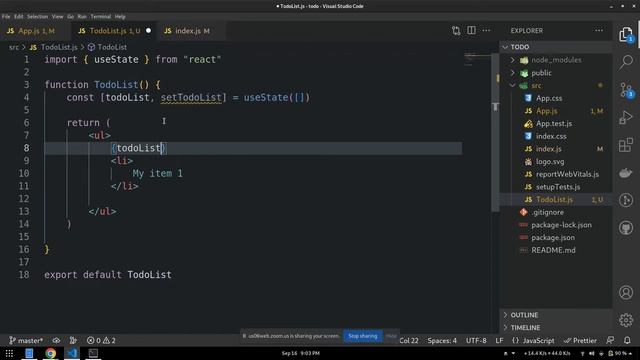Click the Col 22 cursor position indicator
Image resolution: width=640 pixels, height=360 pixels.
click(409, 340)
